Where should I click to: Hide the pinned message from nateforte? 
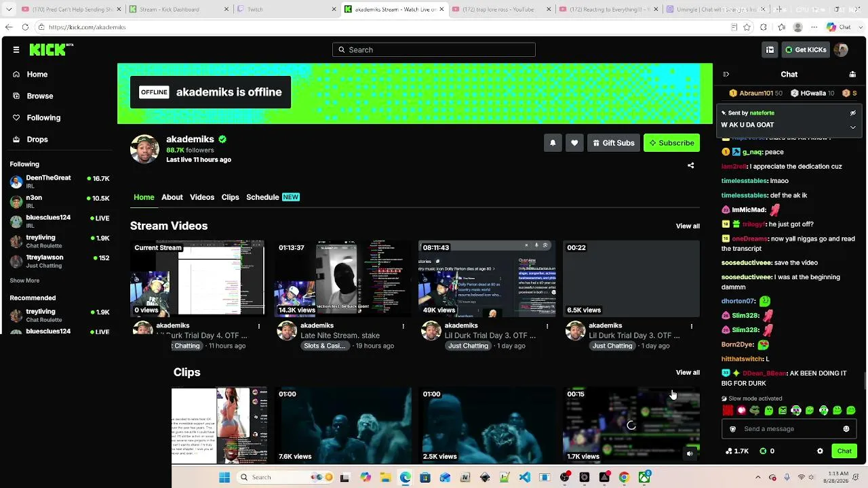(853, 113)
